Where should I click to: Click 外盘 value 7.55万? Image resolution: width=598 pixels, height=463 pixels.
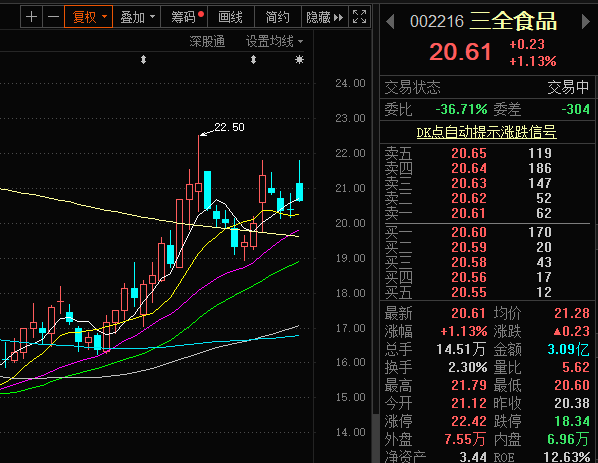(x=465, y=439)
